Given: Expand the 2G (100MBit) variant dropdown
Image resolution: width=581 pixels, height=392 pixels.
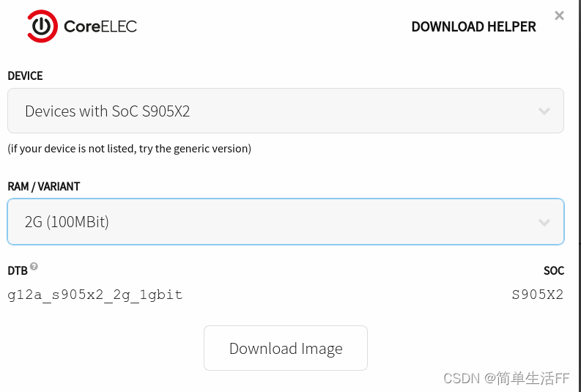Looking at the screenshot, I should point(285,222).
